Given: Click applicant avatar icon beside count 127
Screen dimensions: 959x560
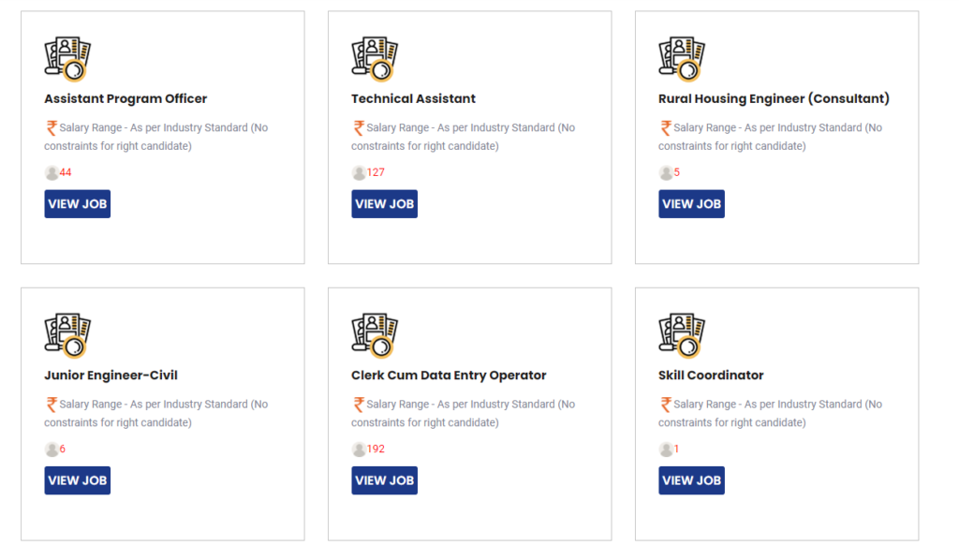Looking at the screenshot, I should [x=359, y=172].
